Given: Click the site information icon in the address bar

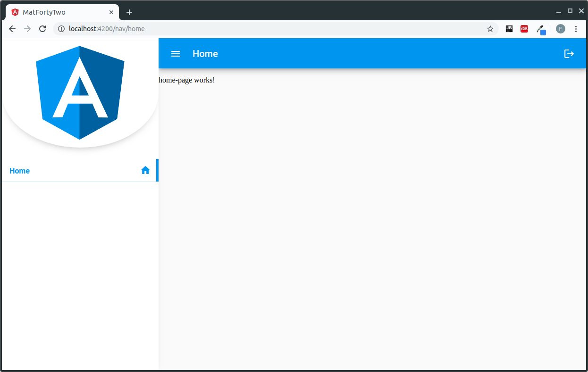Looking at the screenshot, I should [61, 29].
